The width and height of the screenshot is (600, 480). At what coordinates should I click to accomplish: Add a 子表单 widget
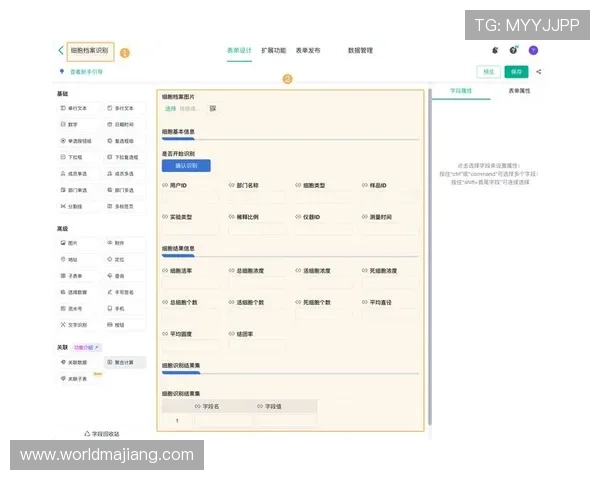(78, 276)
